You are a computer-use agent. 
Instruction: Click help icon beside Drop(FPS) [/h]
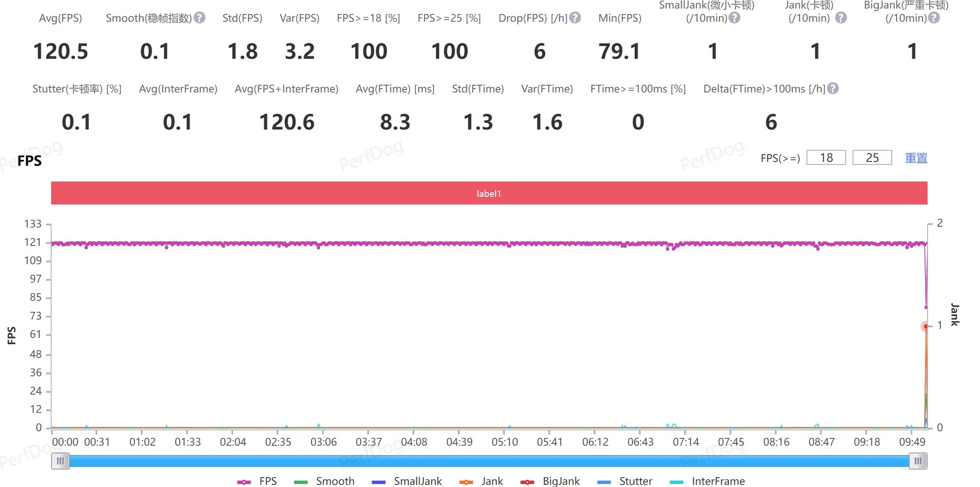pyautogui.click(x=575, y=18)
